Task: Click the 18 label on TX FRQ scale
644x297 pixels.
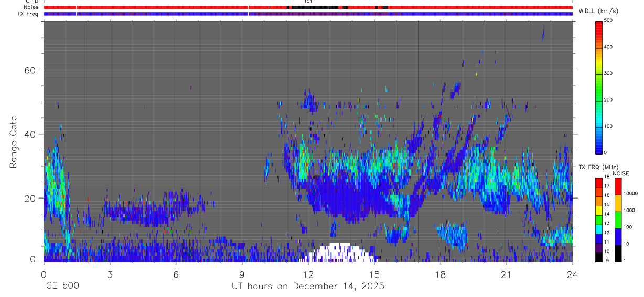Action: click(x=607, y=177)
